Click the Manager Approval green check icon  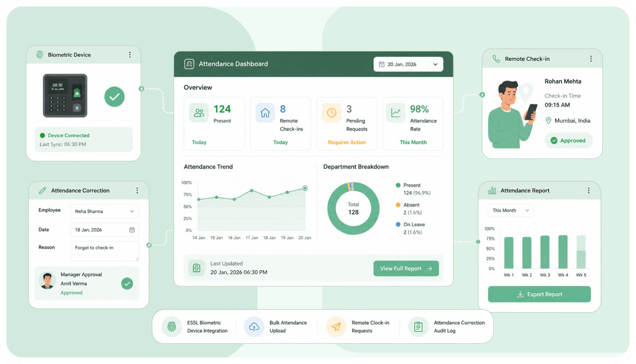[127, 284]
